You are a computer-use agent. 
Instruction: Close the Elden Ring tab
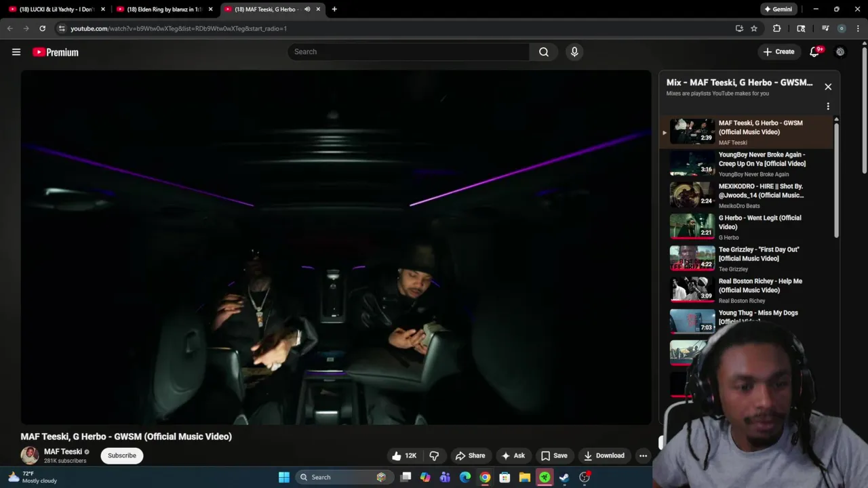click(210, 9)
